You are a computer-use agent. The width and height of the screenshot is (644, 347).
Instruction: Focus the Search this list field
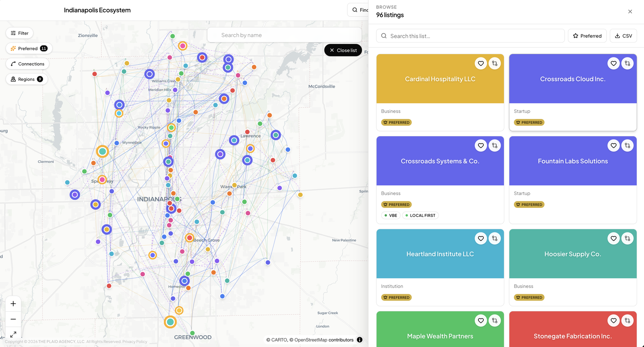pyautogui.click(x=471, y=36)
